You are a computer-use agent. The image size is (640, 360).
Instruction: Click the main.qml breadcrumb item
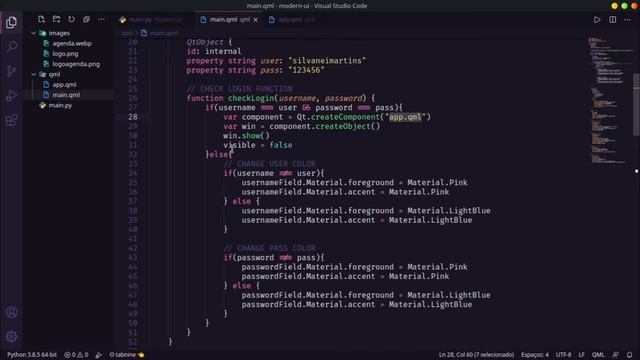[160, 33]
